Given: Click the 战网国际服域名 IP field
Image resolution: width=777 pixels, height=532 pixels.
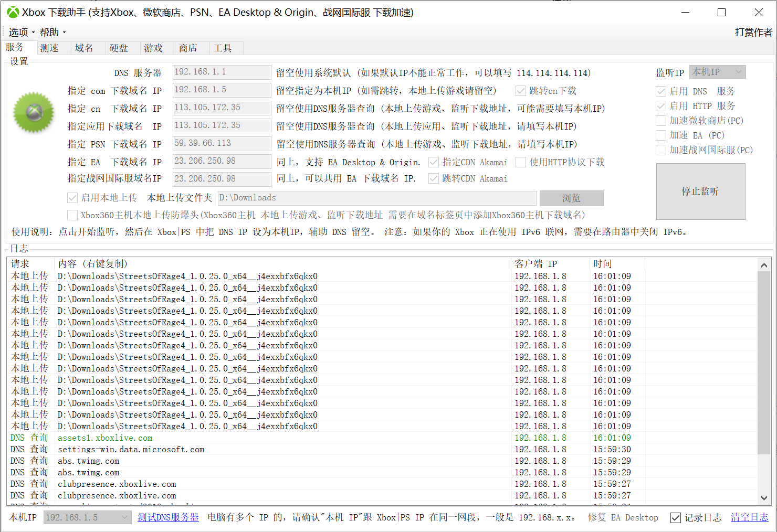Looking at the screenshot, I should pos(222,179).
